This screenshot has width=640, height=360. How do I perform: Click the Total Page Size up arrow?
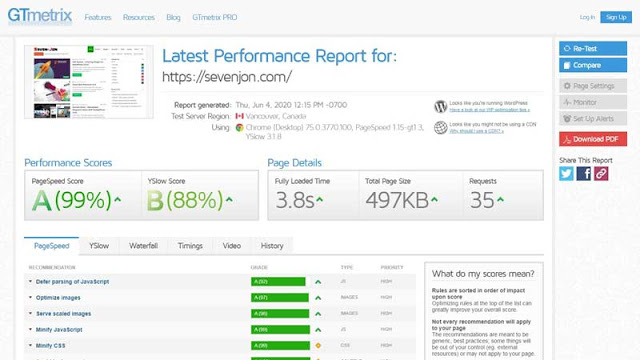434,200
